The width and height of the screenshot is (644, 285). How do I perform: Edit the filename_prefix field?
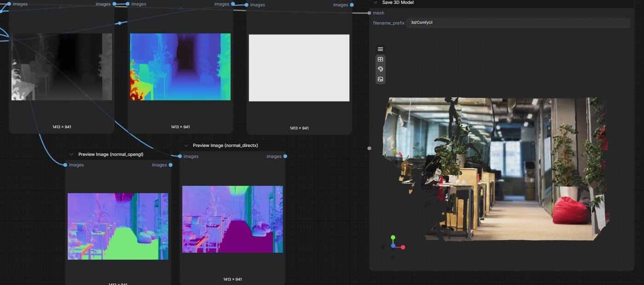pos(518,23)
